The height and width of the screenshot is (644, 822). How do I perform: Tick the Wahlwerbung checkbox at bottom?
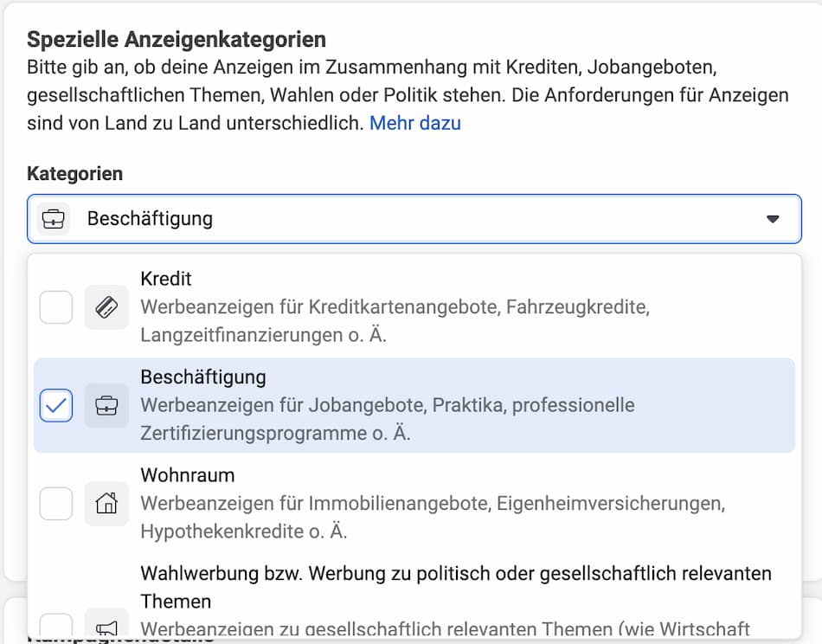[x=56, y=626]
